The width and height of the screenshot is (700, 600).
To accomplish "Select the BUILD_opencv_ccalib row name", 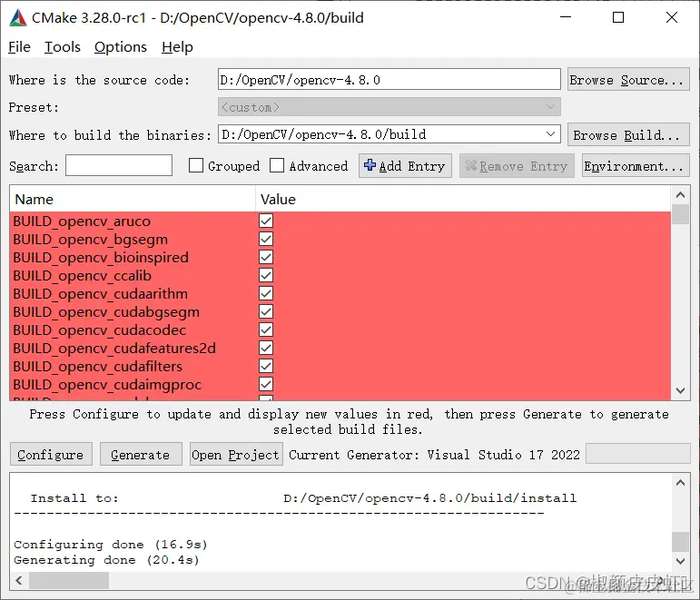I will click(82, 276).
